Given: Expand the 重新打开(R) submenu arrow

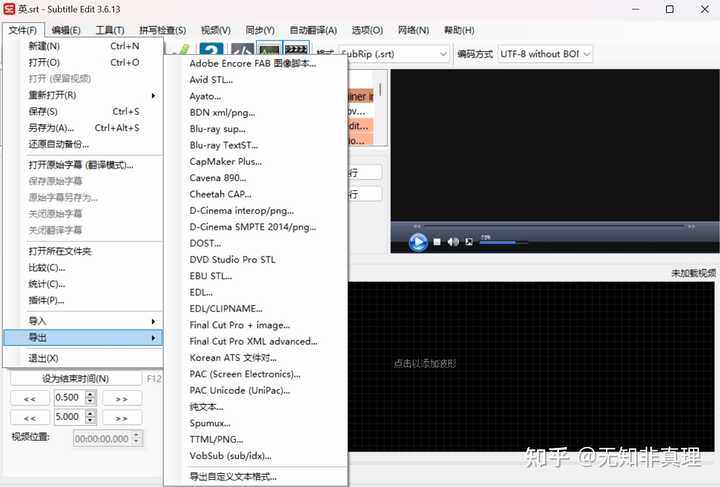Looking at the screenshot, I should coord(153,95).
